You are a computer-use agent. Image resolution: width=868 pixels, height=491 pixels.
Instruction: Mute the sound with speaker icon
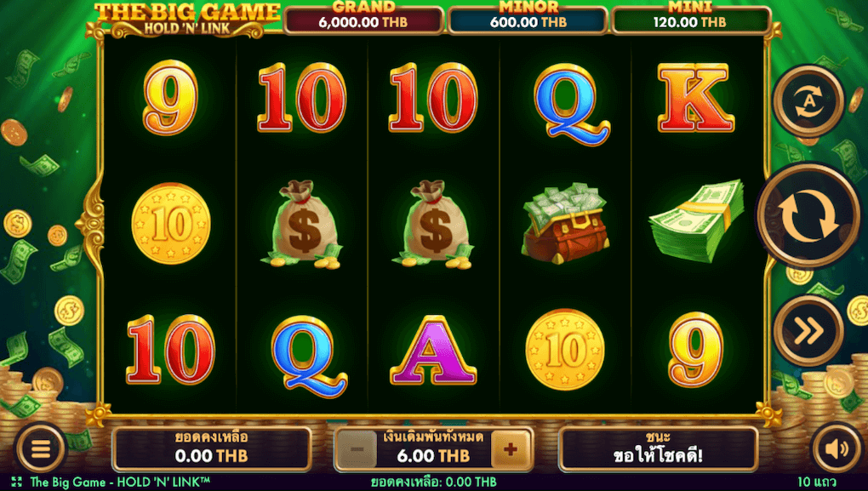click(837, 449)
